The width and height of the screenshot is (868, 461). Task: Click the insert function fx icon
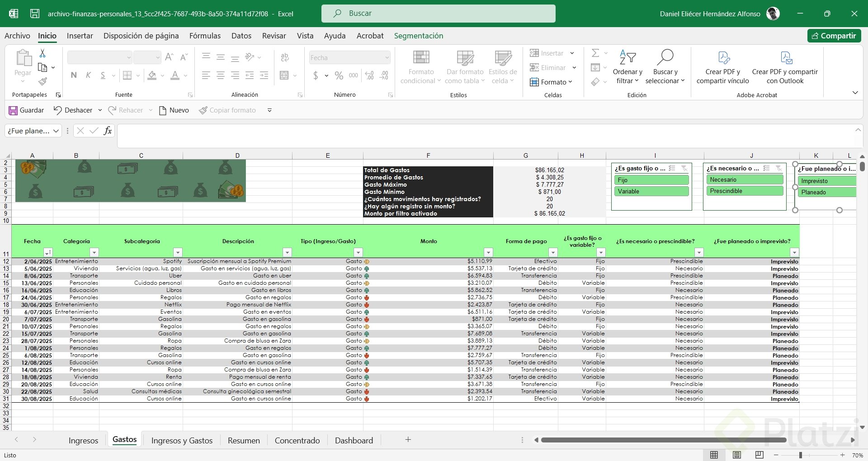108,131
